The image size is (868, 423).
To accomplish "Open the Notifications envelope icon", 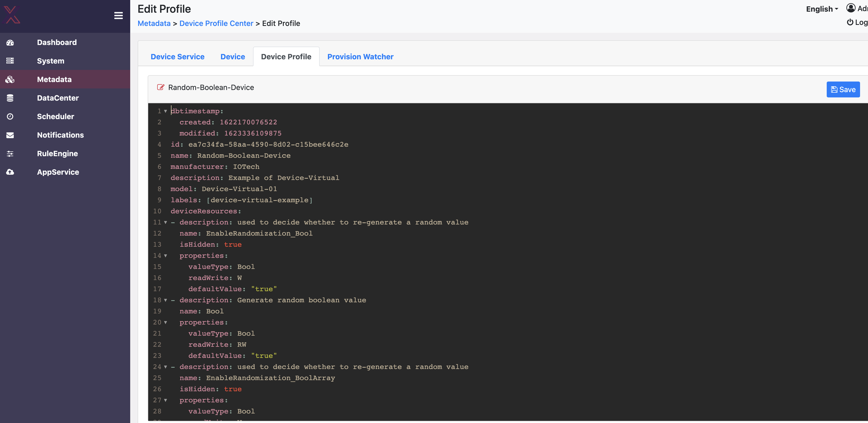I will pos(10,135).
